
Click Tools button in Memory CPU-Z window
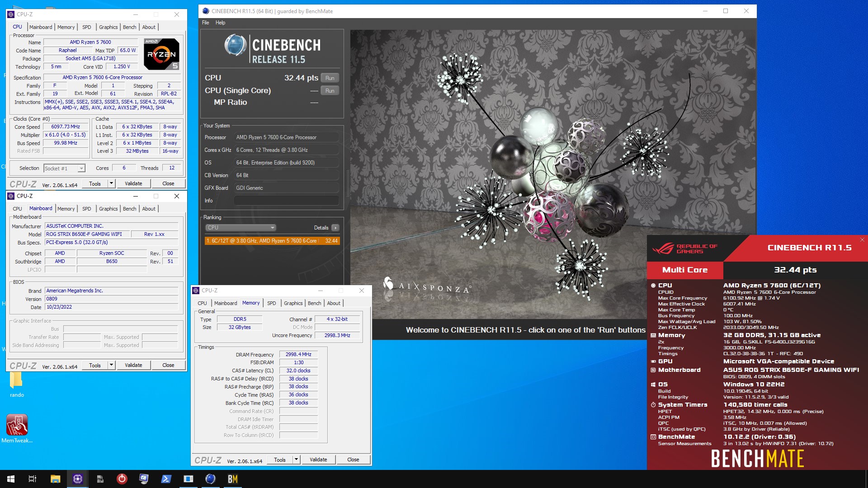tap(280, 460)
